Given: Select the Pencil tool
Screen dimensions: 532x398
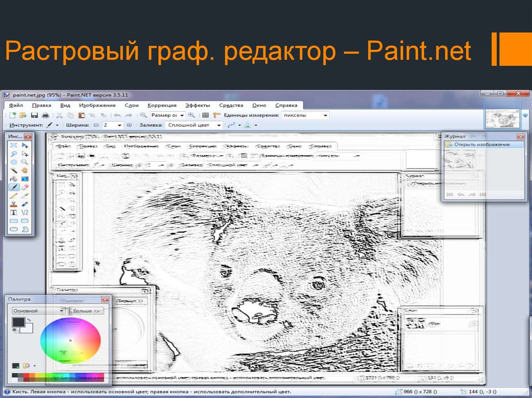Looking at the screenshot, I should [14, 196].
